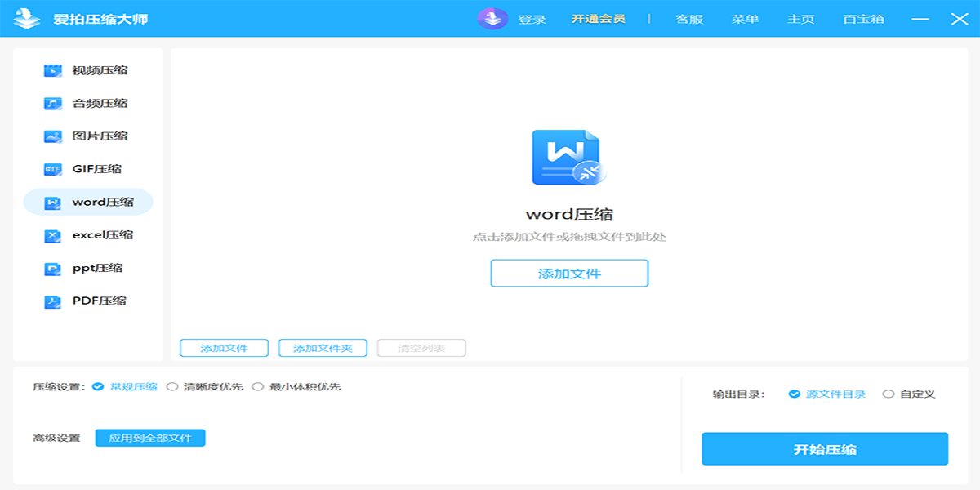This screenshot has width=980, height=490.
Task: Click the large Word document compression icon
Action: 568,158
